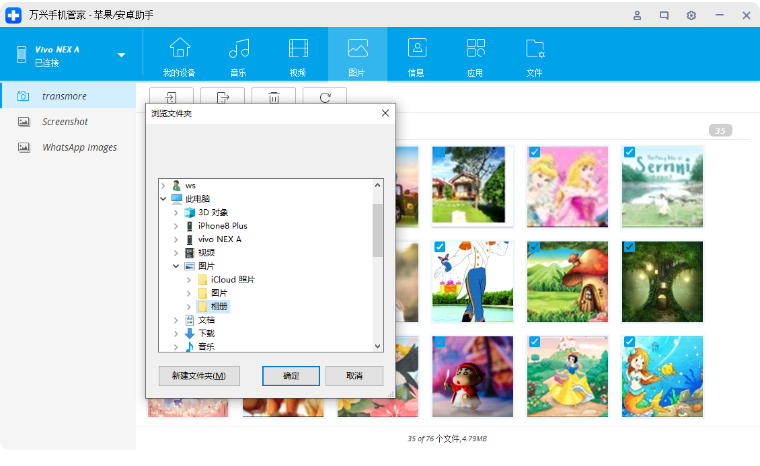Click the delete trash toolbar icon

tap(272, 97)
